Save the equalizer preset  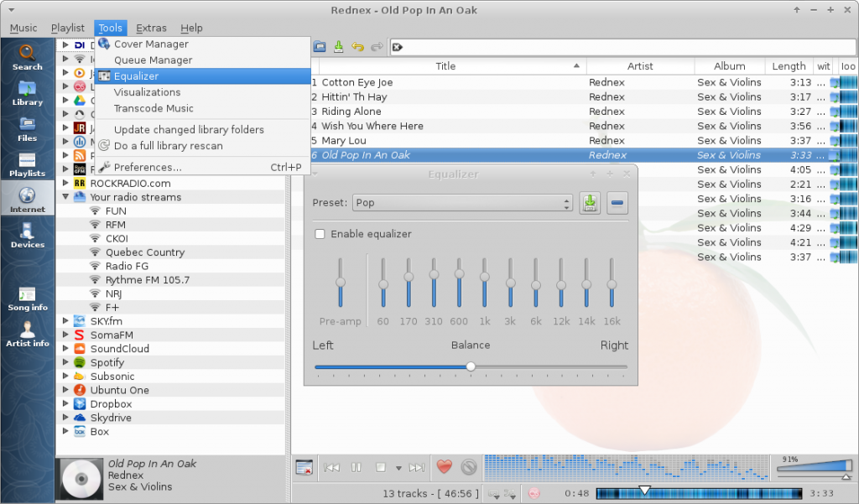(x=590, y=203)
